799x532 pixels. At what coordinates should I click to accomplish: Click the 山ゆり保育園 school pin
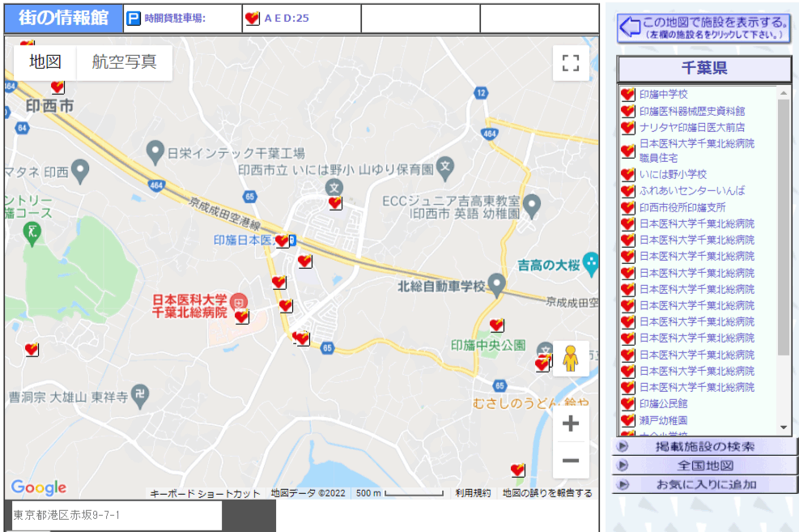[445, 168]
